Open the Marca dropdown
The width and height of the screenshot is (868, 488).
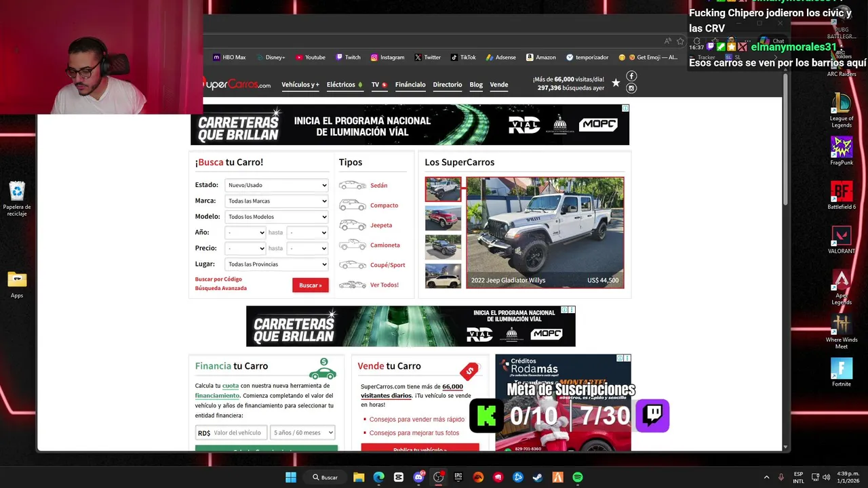tap(277, 201)
